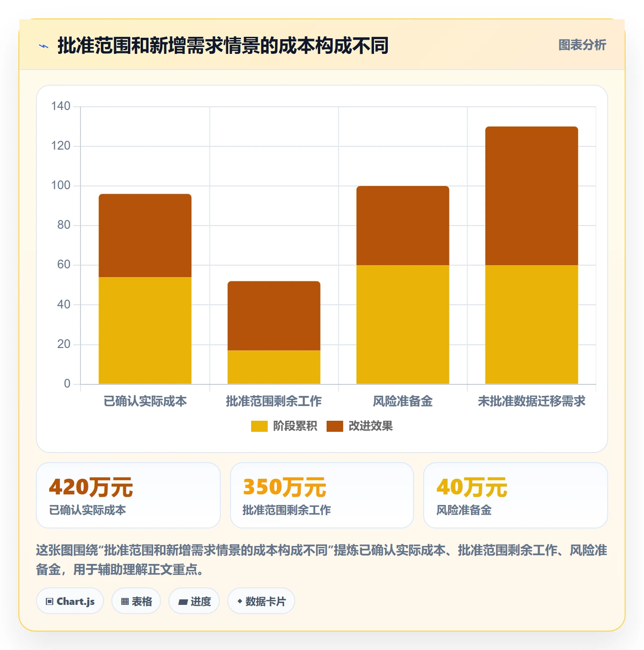Click the yellow segment of 未批准数据迁移需求 bar
This screenshot has width=644, height=650.
pos(531,325)
